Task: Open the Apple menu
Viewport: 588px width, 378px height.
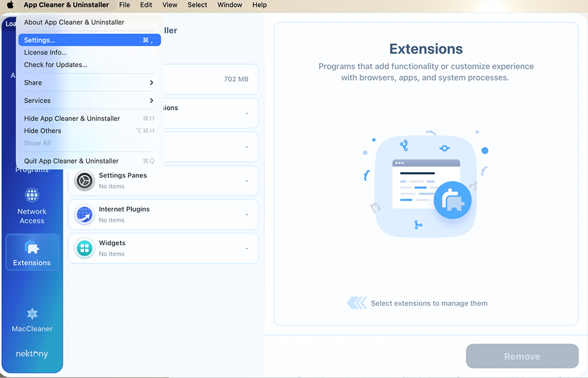Action: [10, 5]
